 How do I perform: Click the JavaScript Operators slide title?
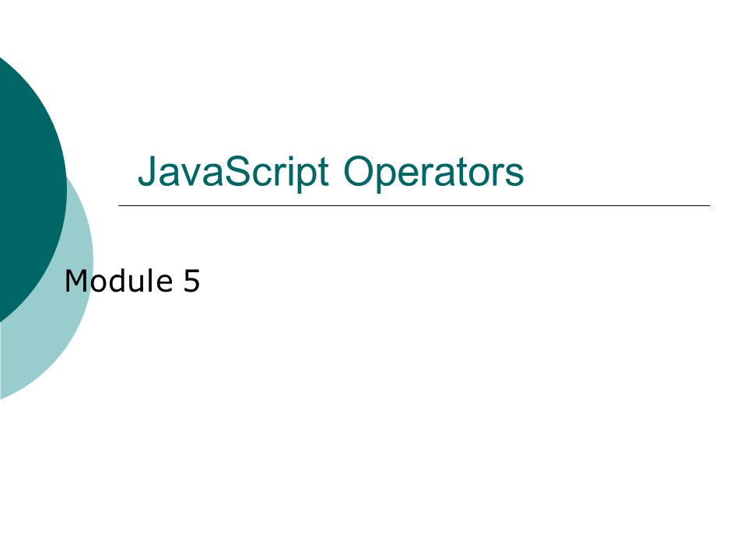[331, 171]
